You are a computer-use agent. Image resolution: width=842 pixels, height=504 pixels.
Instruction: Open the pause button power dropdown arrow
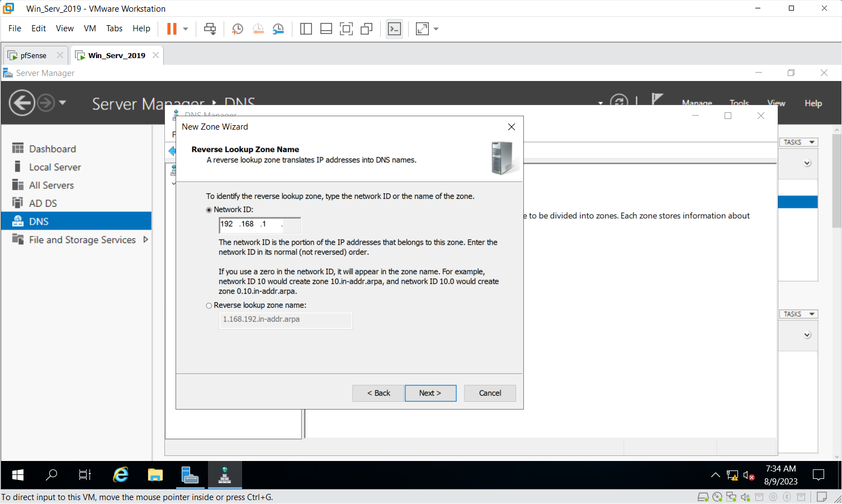tap(186, 28)
